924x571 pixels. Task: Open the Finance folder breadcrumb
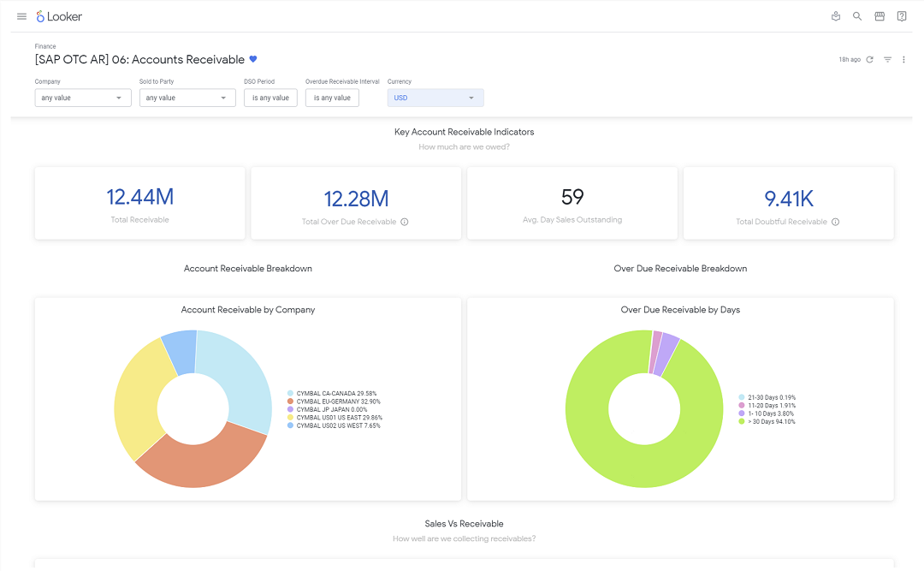tap(45, 46)
